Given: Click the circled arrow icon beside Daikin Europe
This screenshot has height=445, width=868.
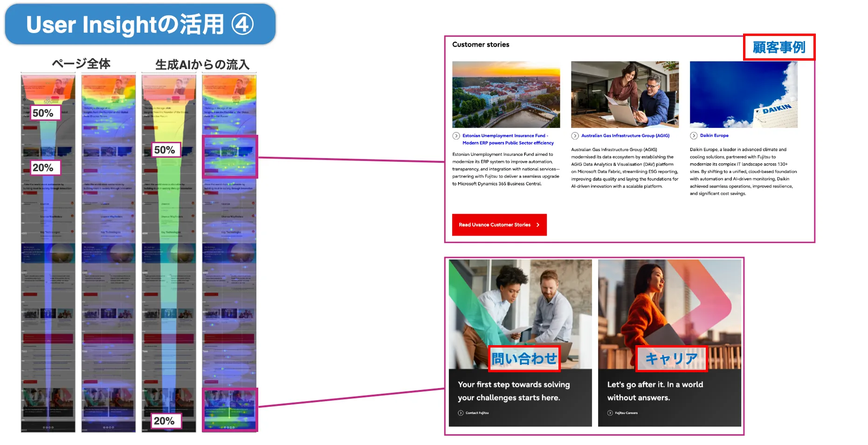Looking at the screenshot, I should point(694,136).
